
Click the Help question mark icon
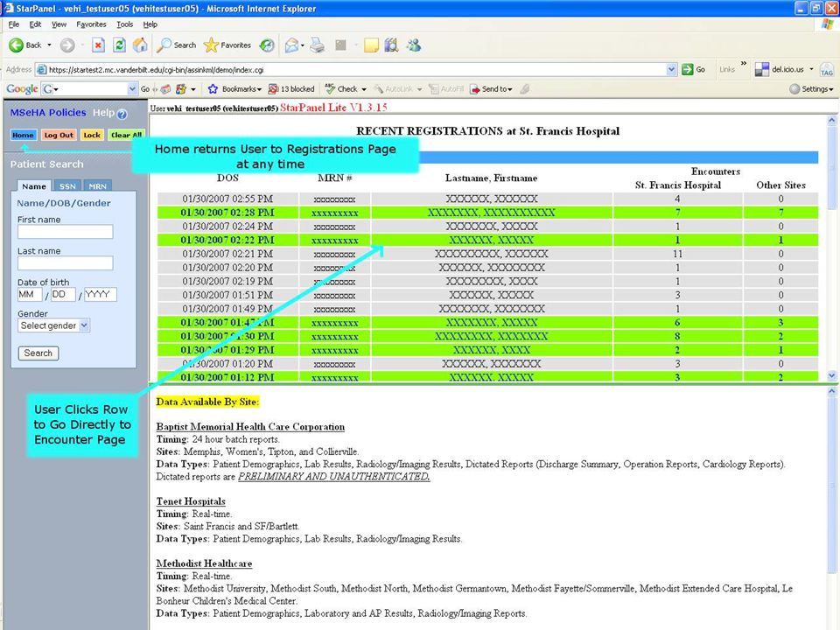(122, 114)
